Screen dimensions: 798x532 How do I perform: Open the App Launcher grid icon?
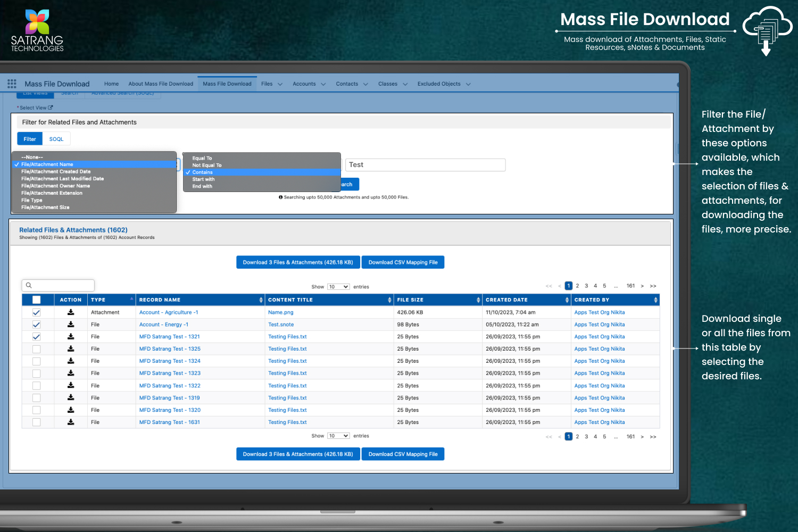coord(12,84)
